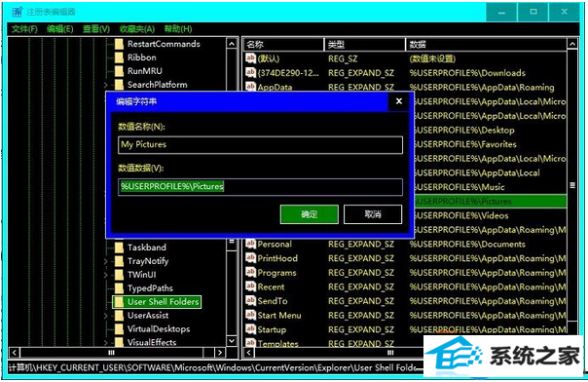
Task: Select the Ribbon key folder icon
Action: [119, 57]
